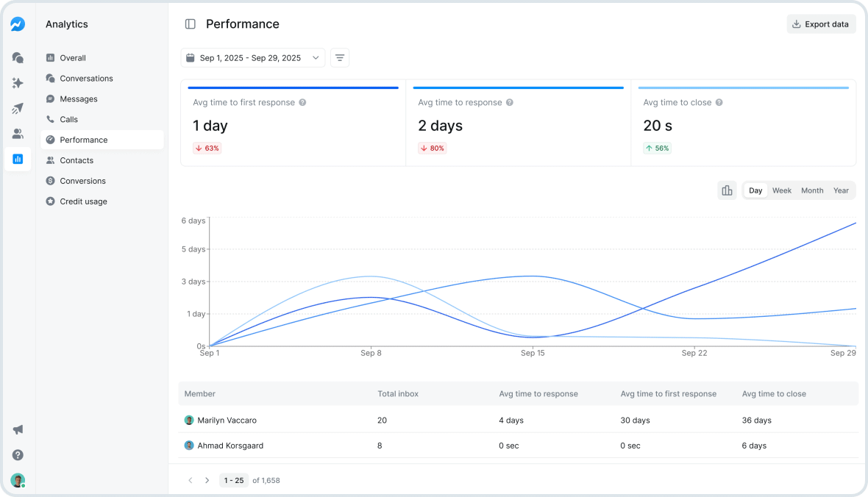Open Marilyn Vaccaro's member row

pyautogui.click(x=228, y=420)
